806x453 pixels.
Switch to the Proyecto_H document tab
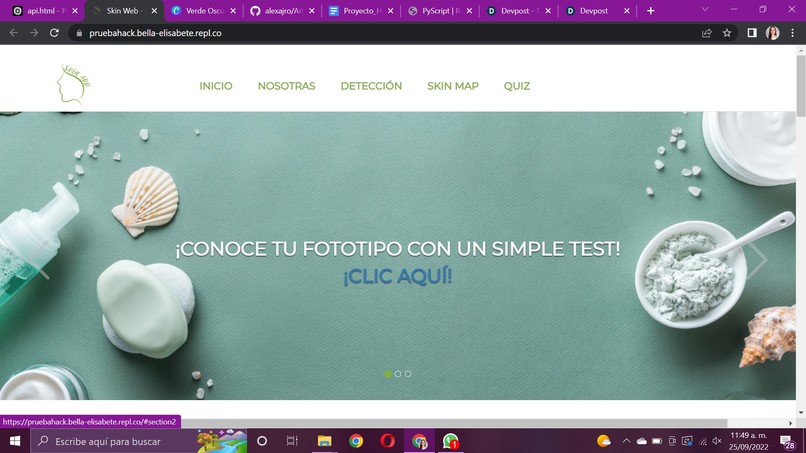point(361,11)
